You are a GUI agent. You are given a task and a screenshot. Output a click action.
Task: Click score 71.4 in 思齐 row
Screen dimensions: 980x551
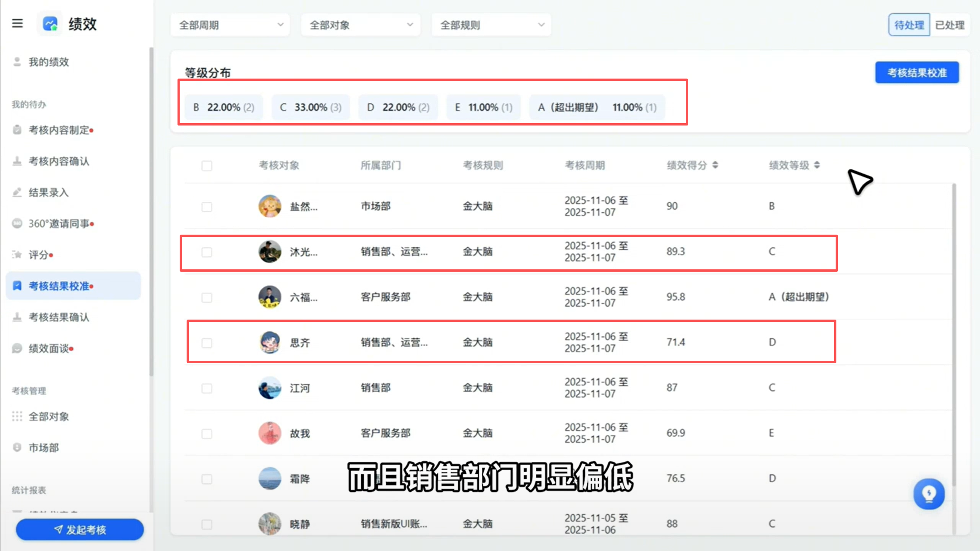coord(676,342)
